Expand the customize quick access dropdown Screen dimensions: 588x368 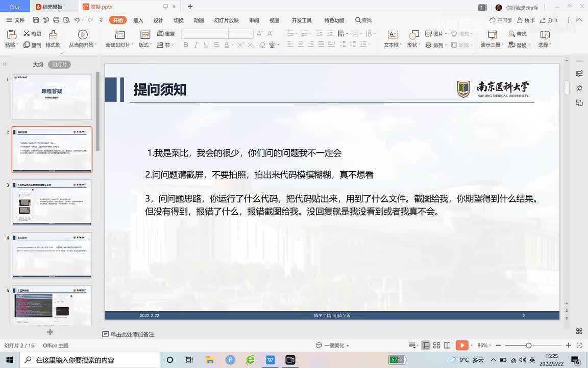click(101, 20)
